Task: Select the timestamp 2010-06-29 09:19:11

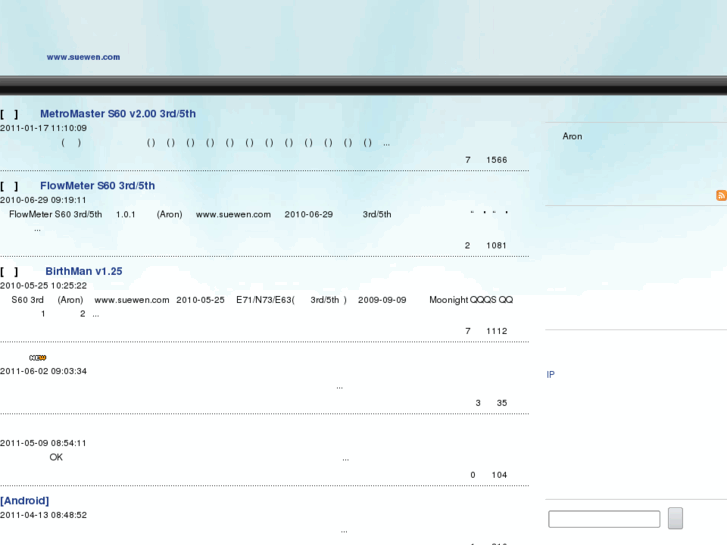Action: click(43, 200)
